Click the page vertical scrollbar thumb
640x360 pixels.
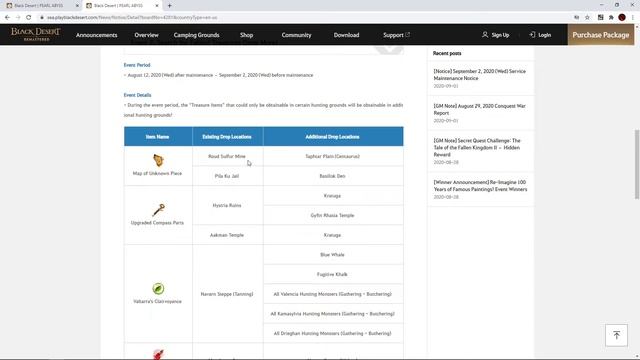coord(636,164)
